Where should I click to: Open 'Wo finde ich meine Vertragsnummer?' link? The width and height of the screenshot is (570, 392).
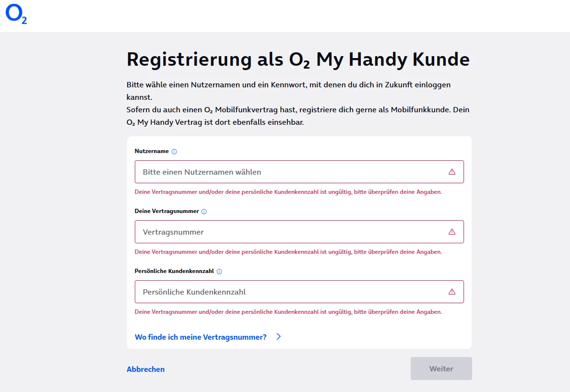point(201,337)
